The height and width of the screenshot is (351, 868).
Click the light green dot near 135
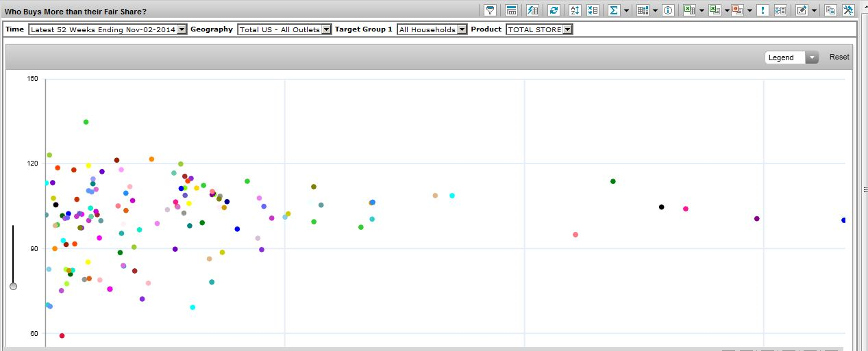tap(86, 122)
